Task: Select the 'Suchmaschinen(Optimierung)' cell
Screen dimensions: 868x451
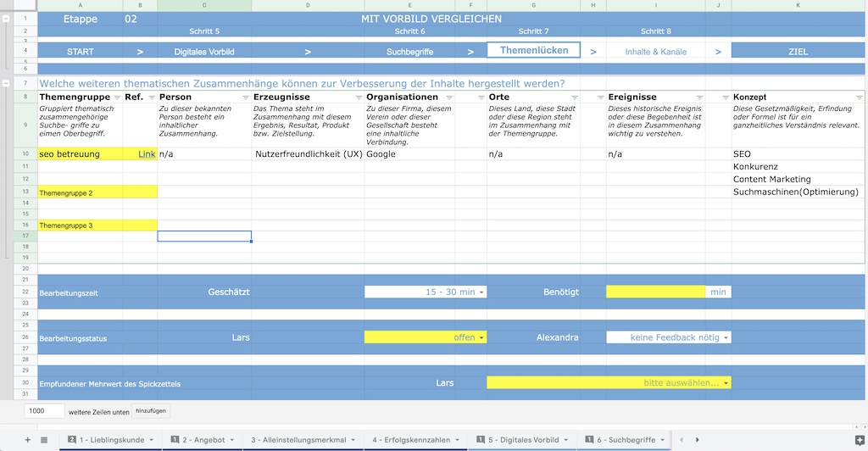Action: point(798,192)
